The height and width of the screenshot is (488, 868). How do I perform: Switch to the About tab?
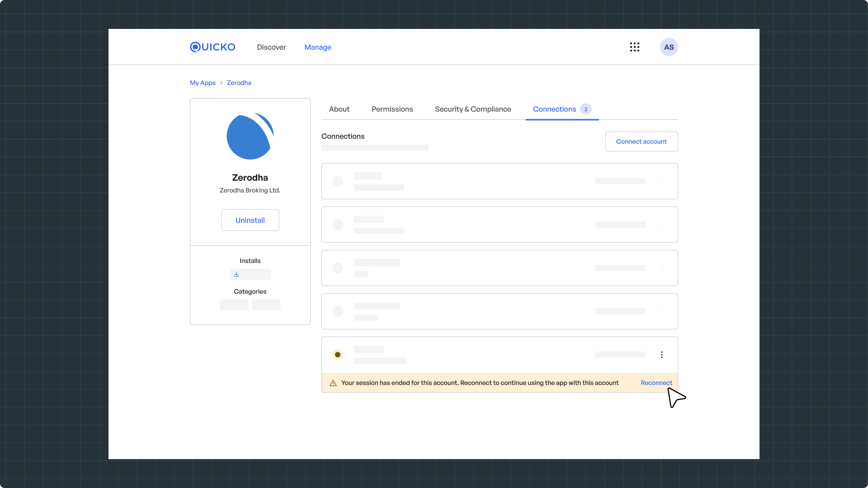pyautogui.click(x=339, y=109)
